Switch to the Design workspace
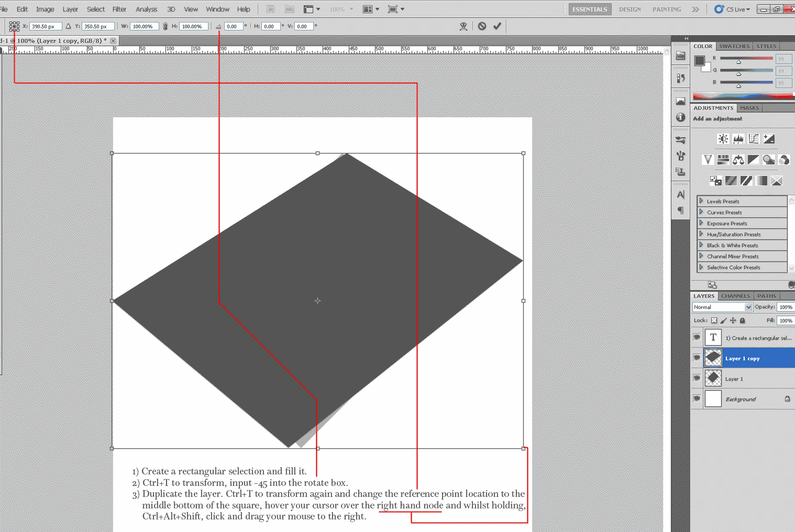Image resolution: width=795 pixels, height=532 pixels. (x=630, y=9)
